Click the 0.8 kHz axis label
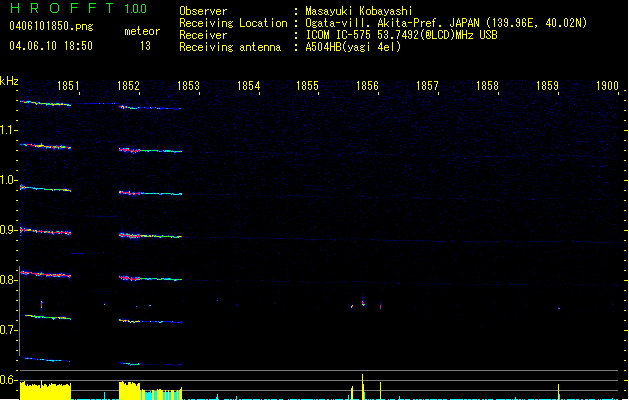Viewport: 629px width, 400px height. tap(8, 280)
